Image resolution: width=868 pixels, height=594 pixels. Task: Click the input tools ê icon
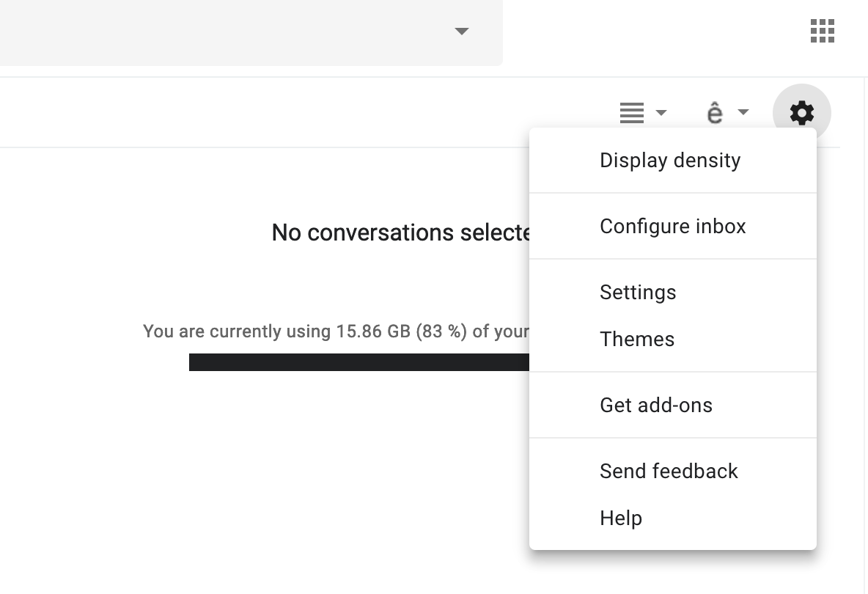[715, 113]
